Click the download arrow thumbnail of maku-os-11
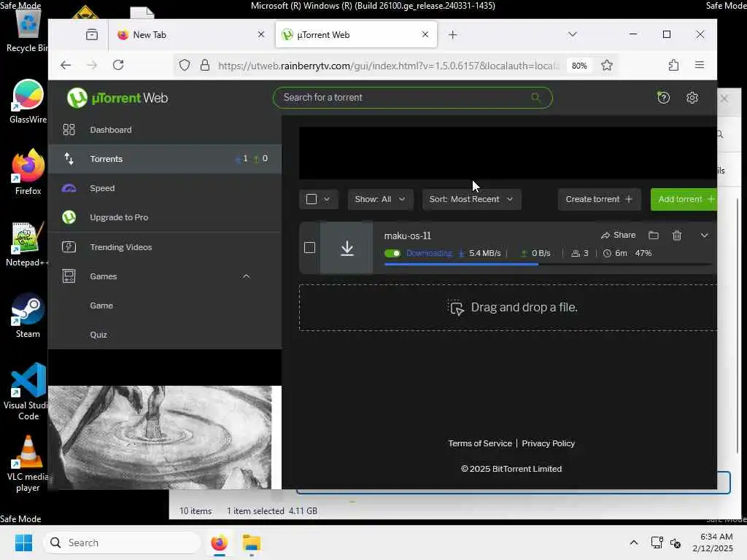This screenshot has width=747, height=560. [347, 248]
